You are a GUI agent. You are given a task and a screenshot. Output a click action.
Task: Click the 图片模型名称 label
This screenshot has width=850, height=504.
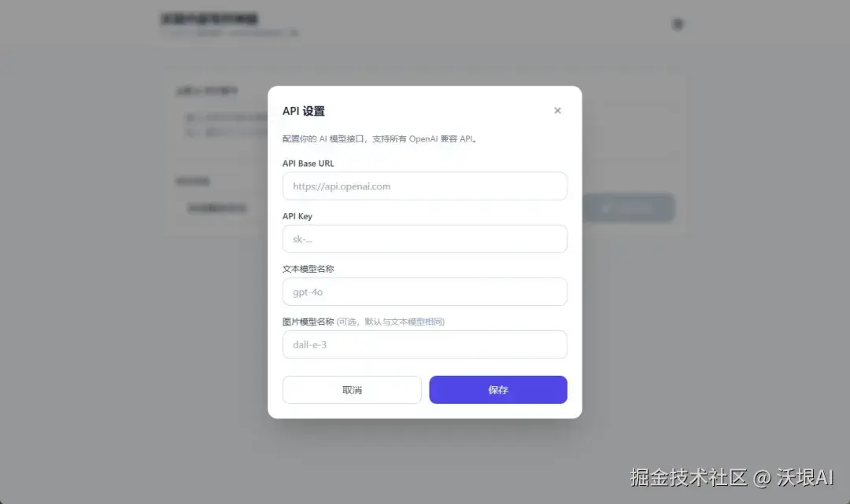tap(308, 322)
